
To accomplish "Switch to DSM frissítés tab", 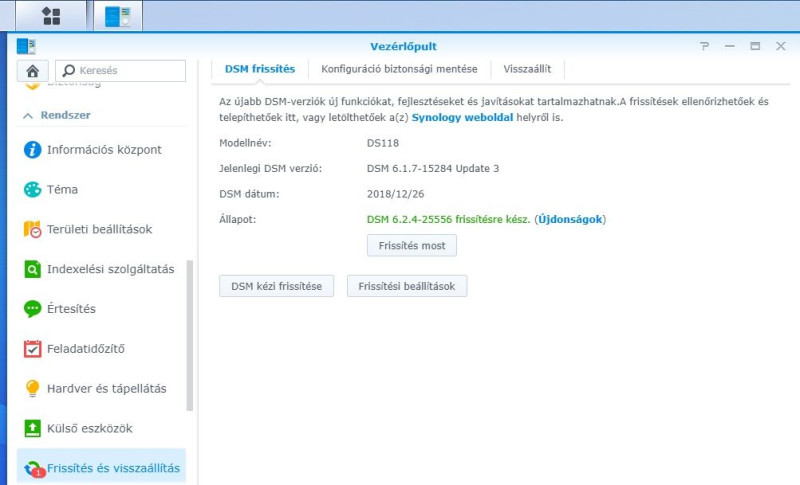I will pos(260,69).
